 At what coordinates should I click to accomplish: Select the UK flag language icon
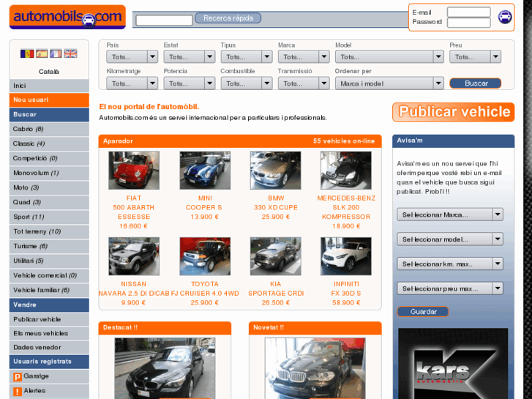click(x=70, y=53)
